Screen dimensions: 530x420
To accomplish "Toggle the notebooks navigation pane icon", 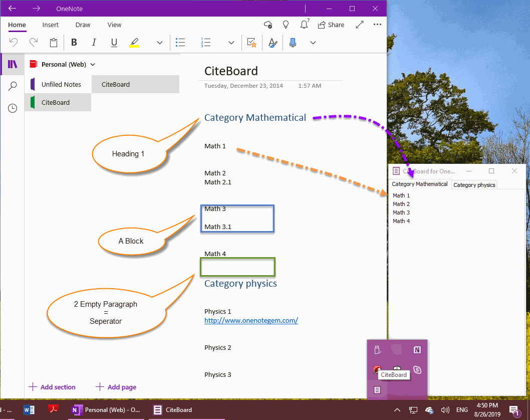I will [x=13, y=64].
